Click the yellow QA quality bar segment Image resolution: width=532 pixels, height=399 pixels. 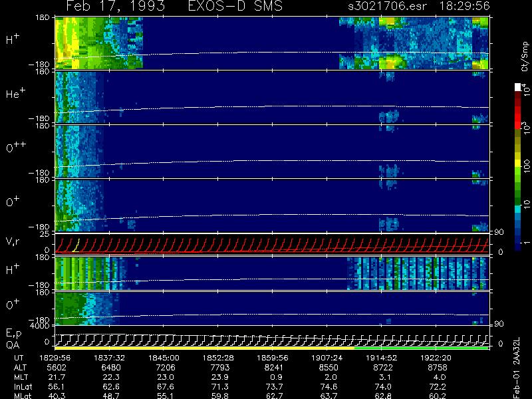(205, 348)
